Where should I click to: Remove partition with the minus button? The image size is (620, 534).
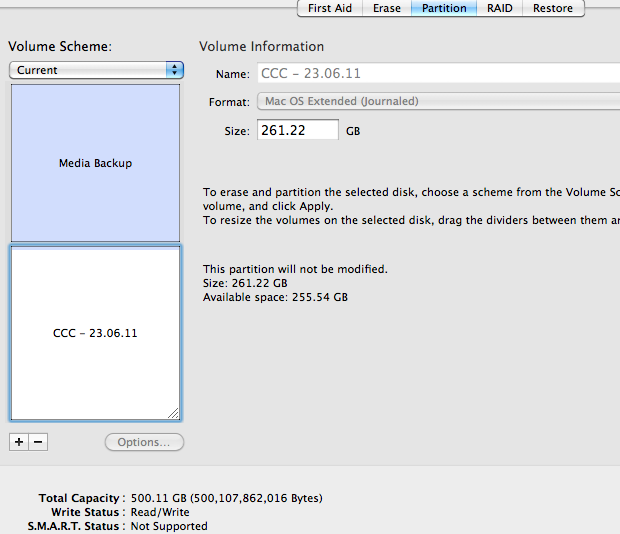[x=38, y=442]
